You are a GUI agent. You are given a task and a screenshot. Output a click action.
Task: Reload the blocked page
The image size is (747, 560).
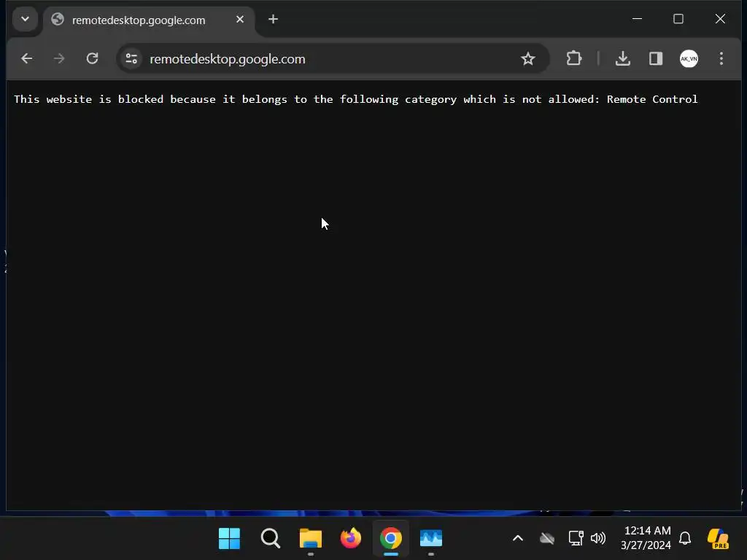coord(92,58)
